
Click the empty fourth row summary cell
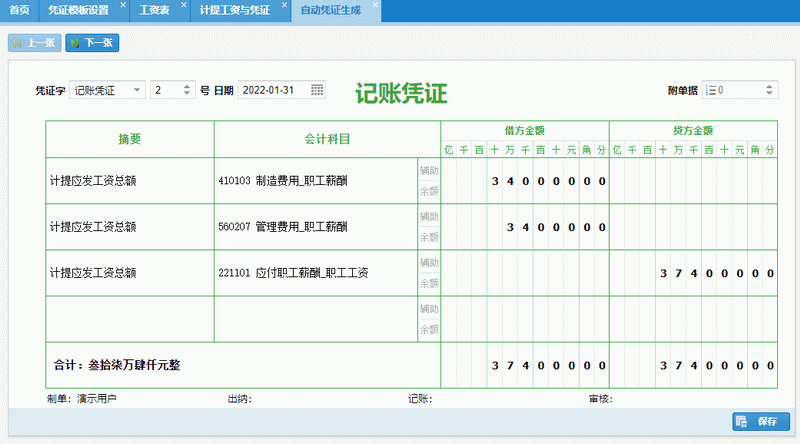(x=130, y=319)
